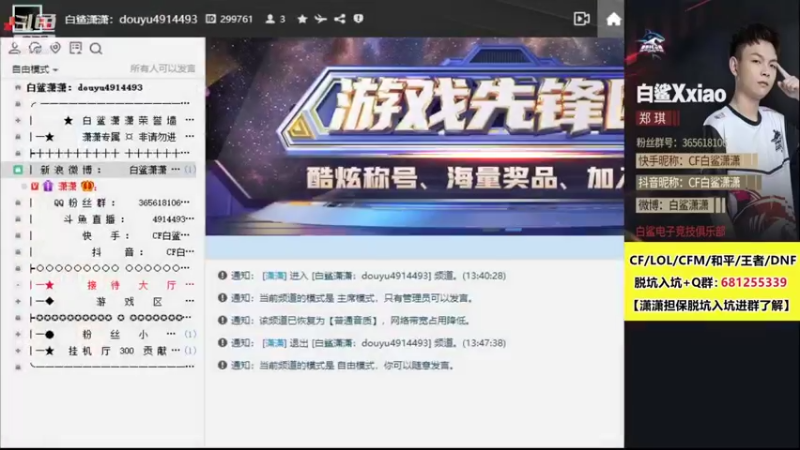Expand the 挂机厅 300 贡献 channel
800x450 pixels.
tap(18, 351)
